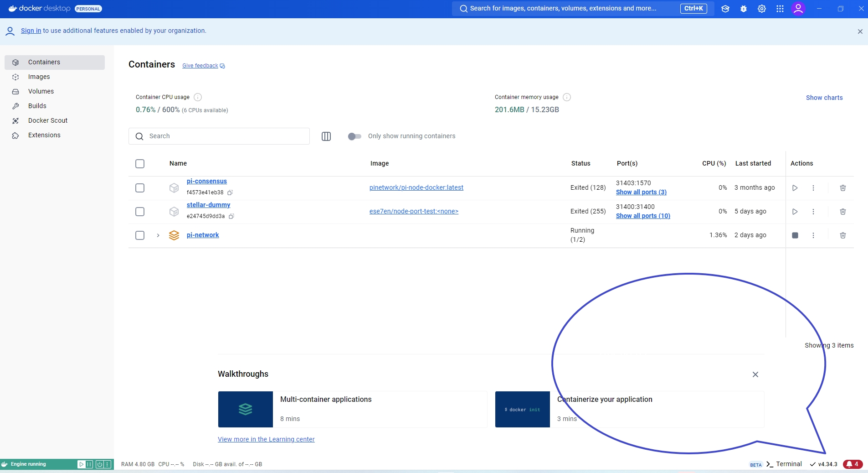The image size is (868, 473).
Task: Open the column layout picker icon
Action: pyautogui.click(x=326, y=136)
